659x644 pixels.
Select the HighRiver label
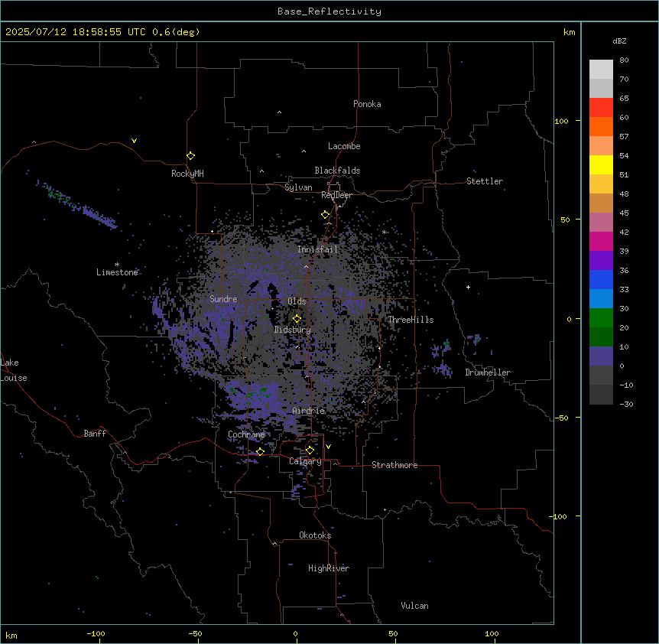tap(329, 568)
